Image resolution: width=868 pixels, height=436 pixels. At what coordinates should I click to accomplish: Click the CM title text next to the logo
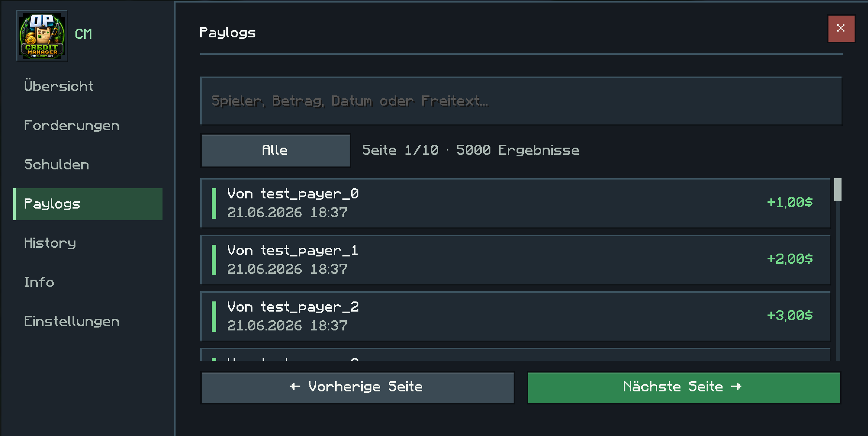click(x=83, y=34)
